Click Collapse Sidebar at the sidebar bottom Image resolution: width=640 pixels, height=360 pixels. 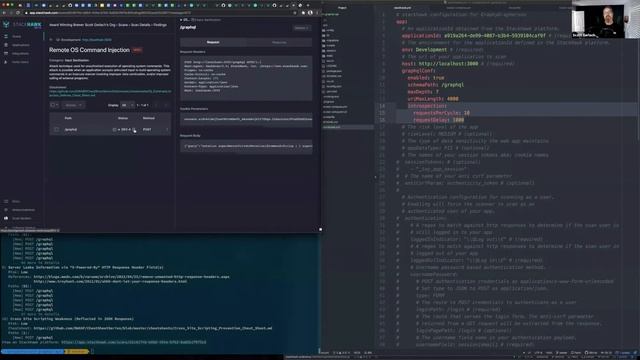pos(23,227)
